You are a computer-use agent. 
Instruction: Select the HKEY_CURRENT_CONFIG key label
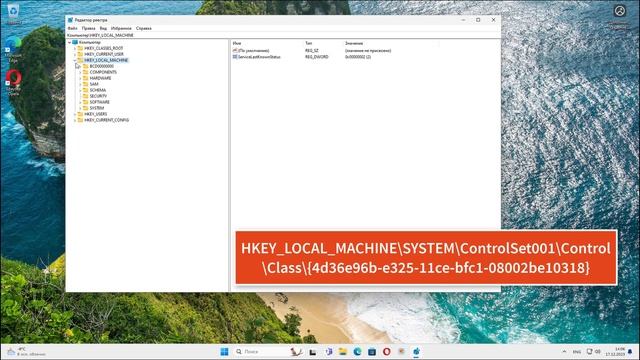pyautogui.click(x=107, y=120)
